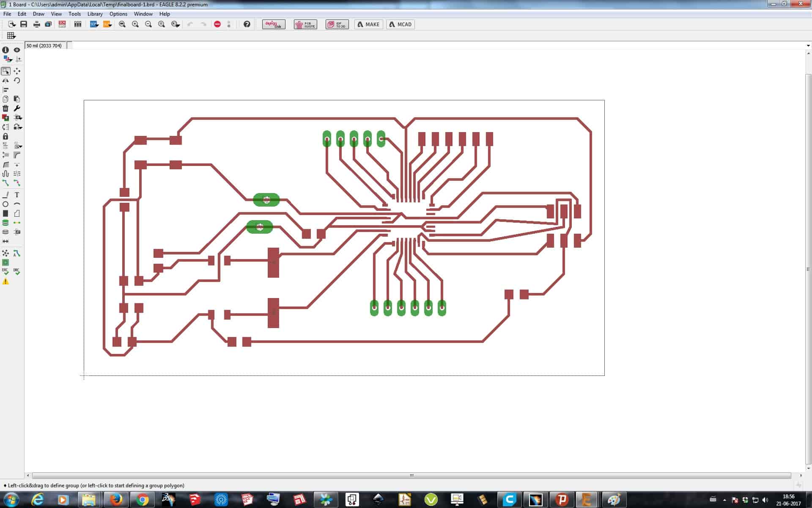Image resolution: width=812 pixels, height=508 pixels.
Task: Select the Delete trash tool
Action: (5, 108)
